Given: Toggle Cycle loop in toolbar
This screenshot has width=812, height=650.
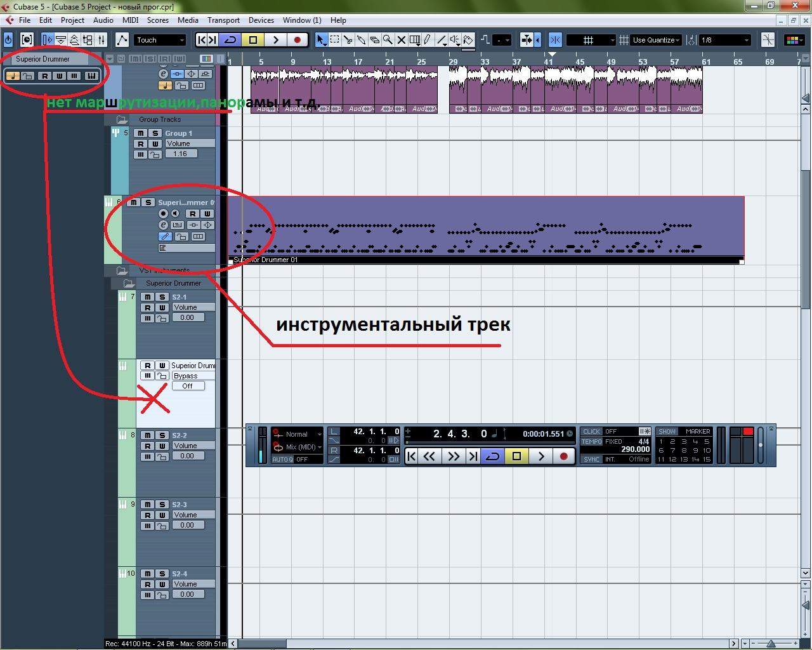Looking at the screenshot, I should 230,40.
